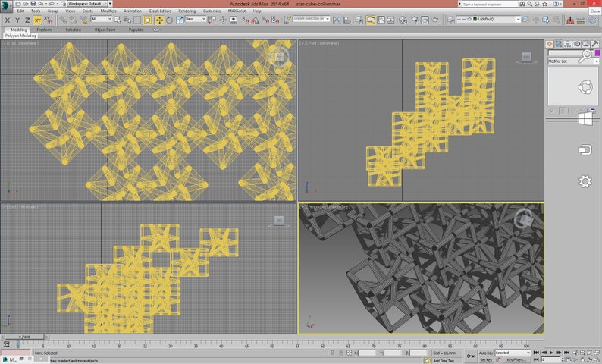
Task: Click the time slider 0 / 100 handle
Action: click(24, 337)
